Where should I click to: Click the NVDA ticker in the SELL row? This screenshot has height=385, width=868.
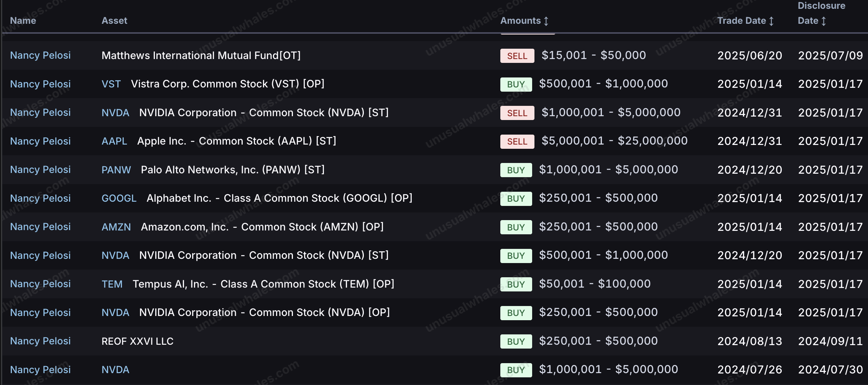click(x=115, y=113)
